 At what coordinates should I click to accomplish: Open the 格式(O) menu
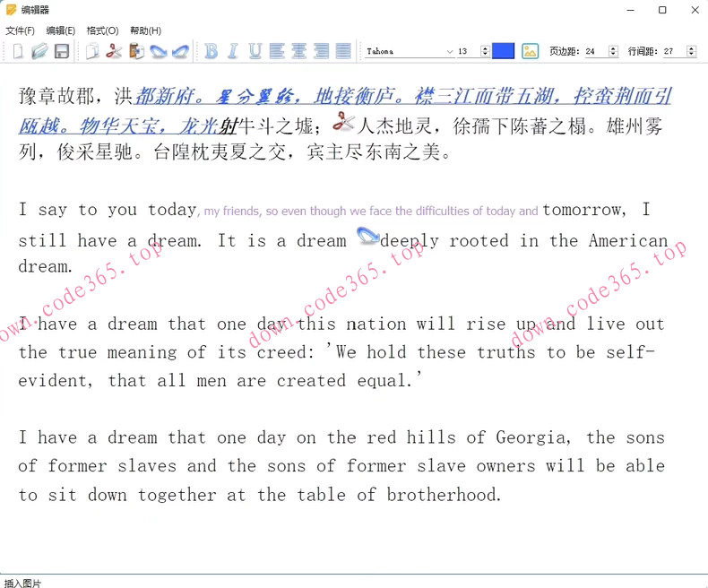102,30
